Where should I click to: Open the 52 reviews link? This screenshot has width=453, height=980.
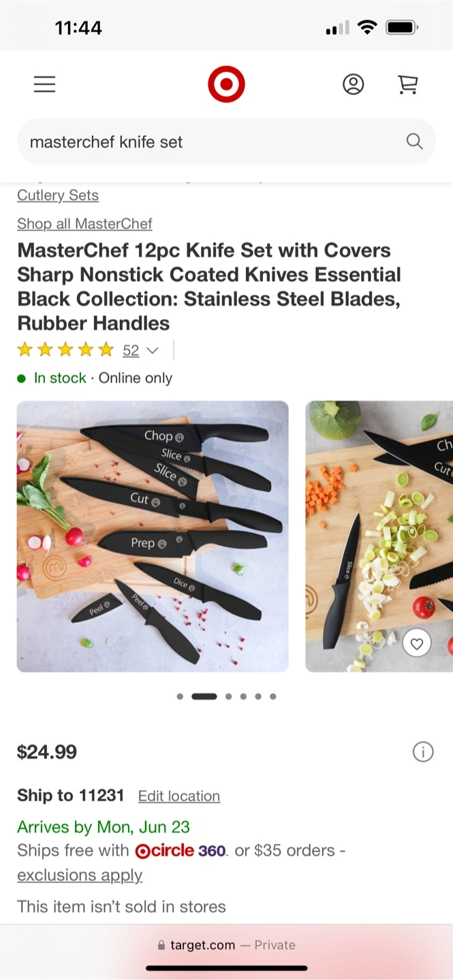click(x=131, y=350)
